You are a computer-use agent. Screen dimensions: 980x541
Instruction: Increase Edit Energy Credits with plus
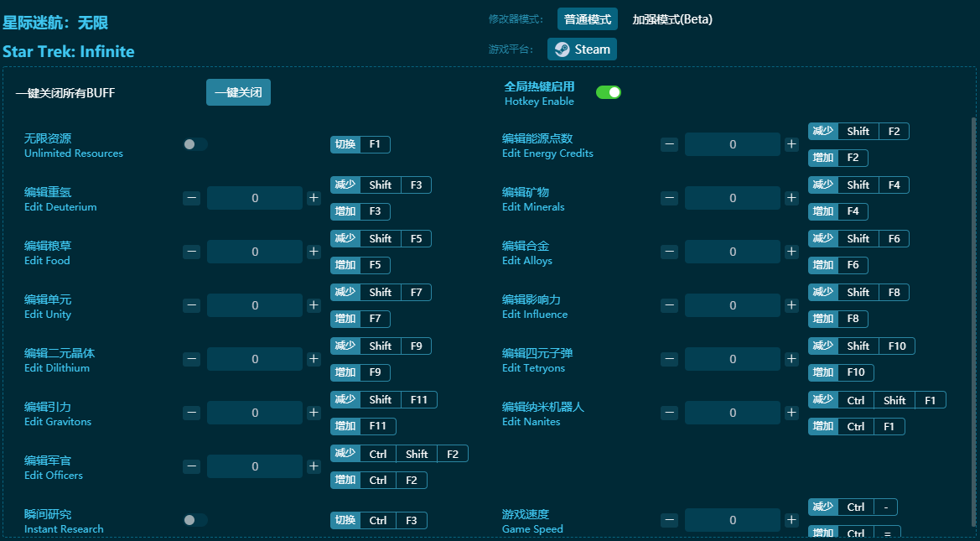(792, 144)
